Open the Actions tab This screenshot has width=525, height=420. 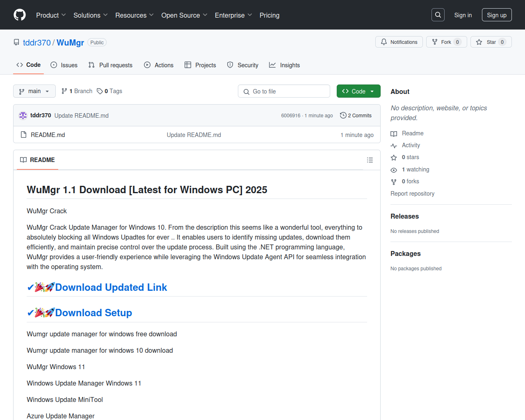[x=159, y=65]
